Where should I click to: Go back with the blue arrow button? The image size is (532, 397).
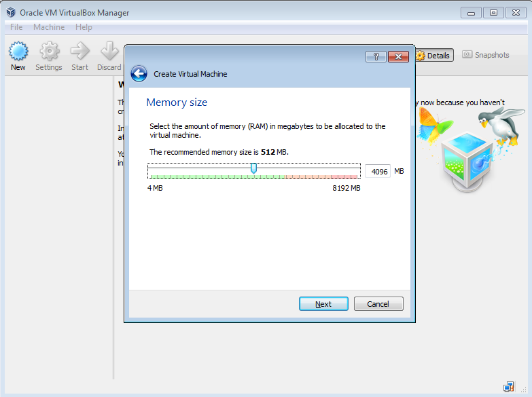139,73
